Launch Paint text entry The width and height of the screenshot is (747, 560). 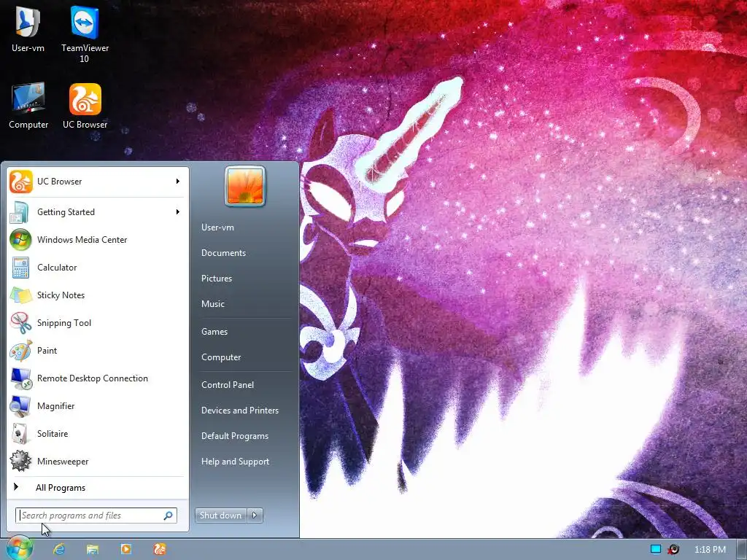click(x=47, y=351)
